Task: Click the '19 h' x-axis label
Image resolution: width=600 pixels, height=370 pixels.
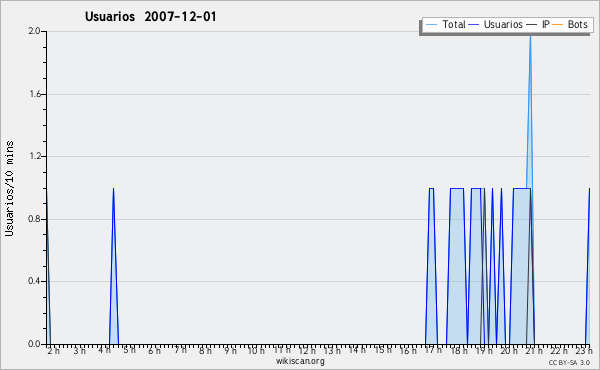Action: (484, 350)
